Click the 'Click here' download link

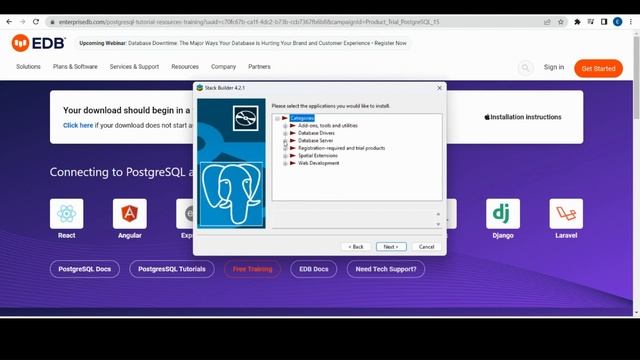tap(78, 125)
